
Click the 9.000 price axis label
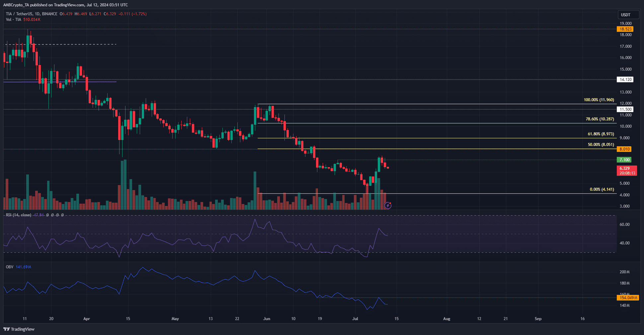pos(625,138)
